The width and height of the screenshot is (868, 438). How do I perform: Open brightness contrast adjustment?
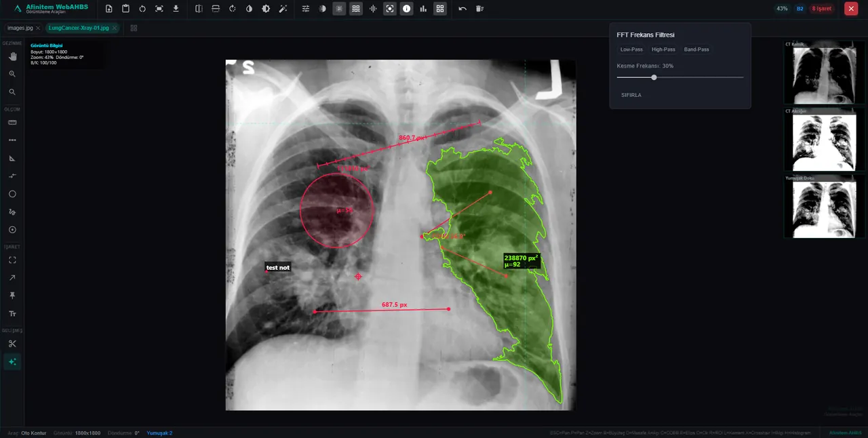point(266,9)
